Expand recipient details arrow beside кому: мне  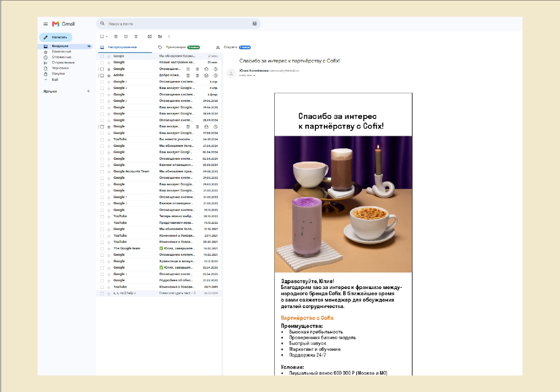click(x=254, y=75)
